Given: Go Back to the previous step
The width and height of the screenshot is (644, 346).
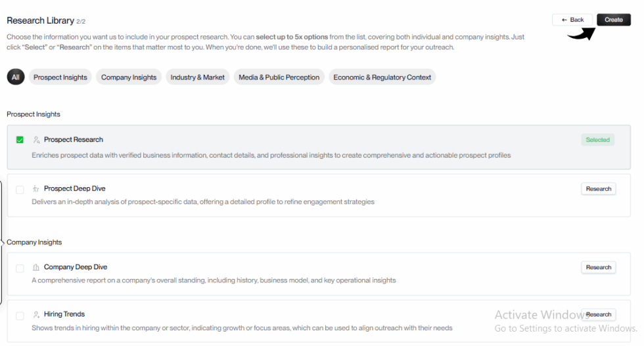Looking at the screenshot, I should click(x=572, y=20).
